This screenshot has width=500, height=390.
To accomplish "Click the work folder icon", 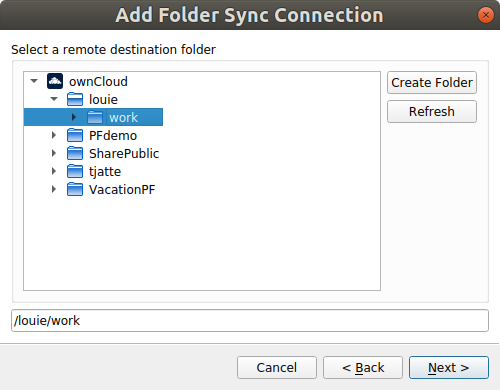I will click(95, 117).
